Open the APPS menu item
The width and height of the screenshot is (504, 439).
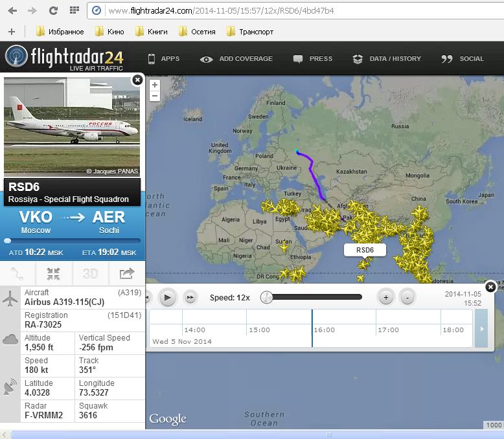(164, 59)
